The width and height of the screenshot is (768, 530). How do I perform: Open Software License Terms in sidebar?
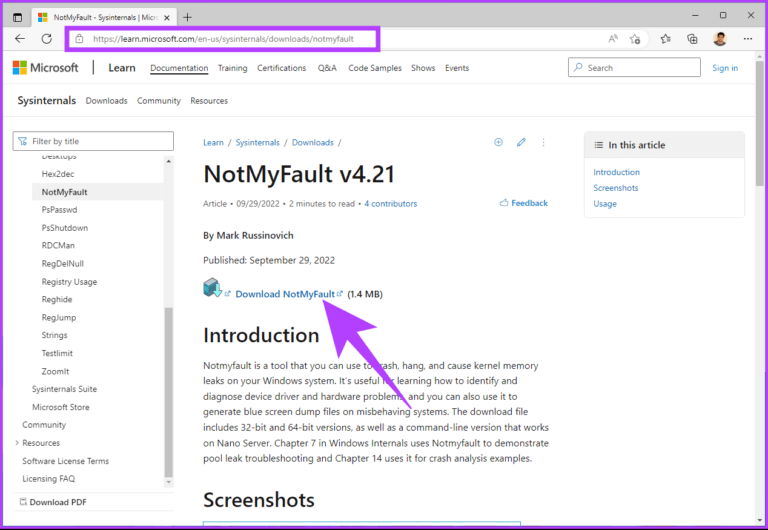pyautogui.click(x=66, y=461)
